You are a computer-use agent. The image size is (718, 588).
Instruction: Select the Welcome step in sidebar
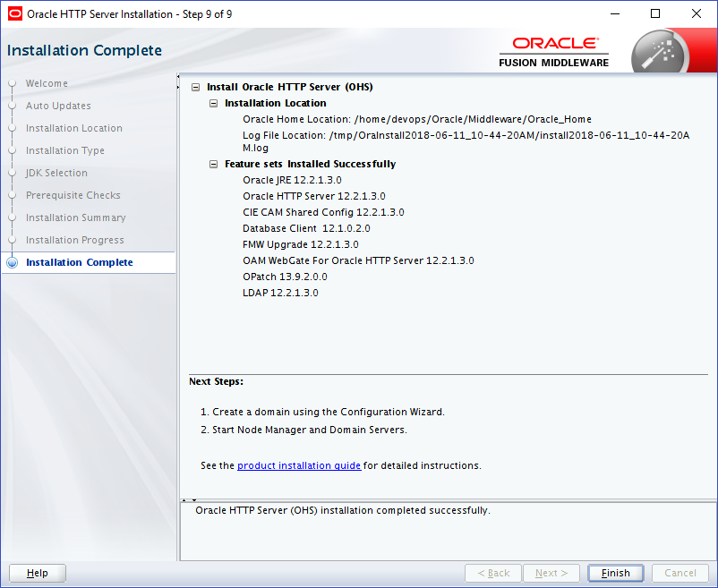47,83
